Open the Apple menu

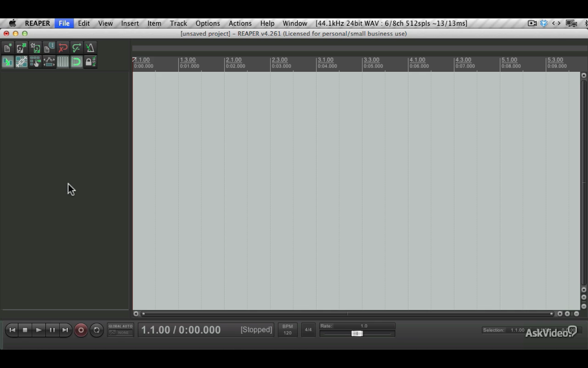(12, 23)
